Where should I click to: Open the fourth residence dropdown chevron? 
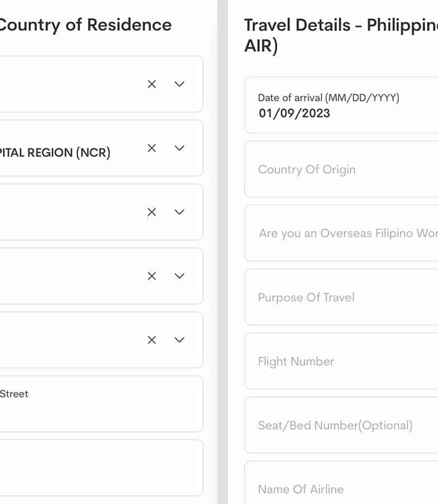click(179, 276)
